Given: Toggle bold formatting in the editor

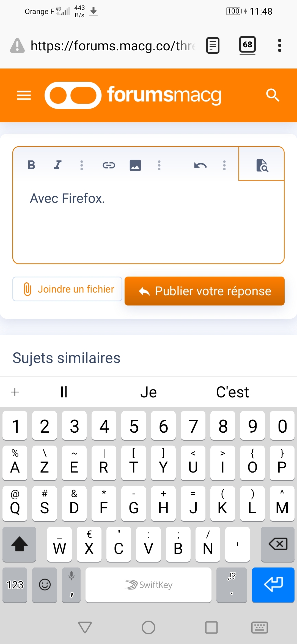Looking at the screenshot, I should [32, 165].
